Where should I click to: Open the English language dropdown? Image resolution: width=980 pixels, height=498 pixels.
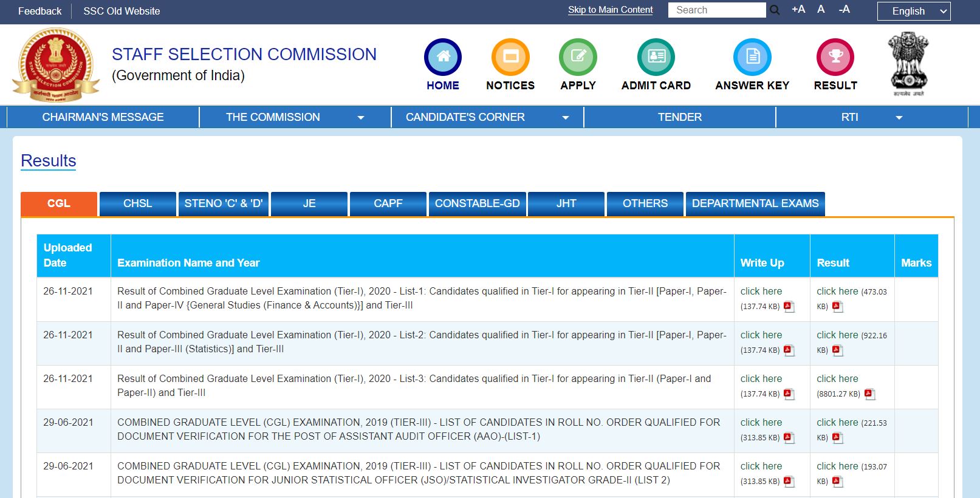point(914,11)
